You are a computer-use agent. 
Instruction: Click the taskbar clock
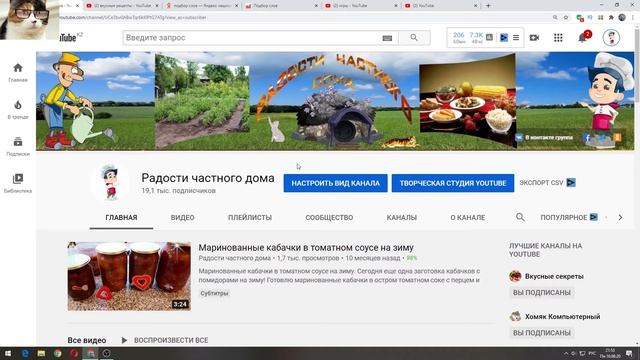(x=610, y=353)
